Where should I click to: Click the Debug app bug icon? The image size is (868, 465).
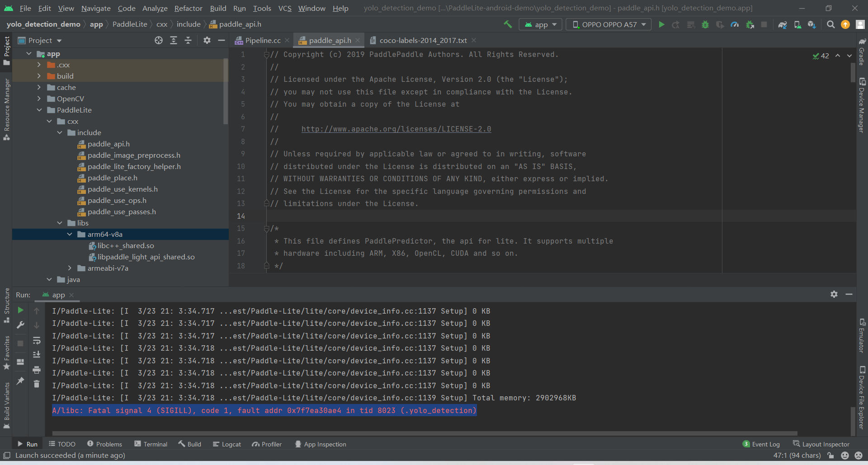(705, 24)
